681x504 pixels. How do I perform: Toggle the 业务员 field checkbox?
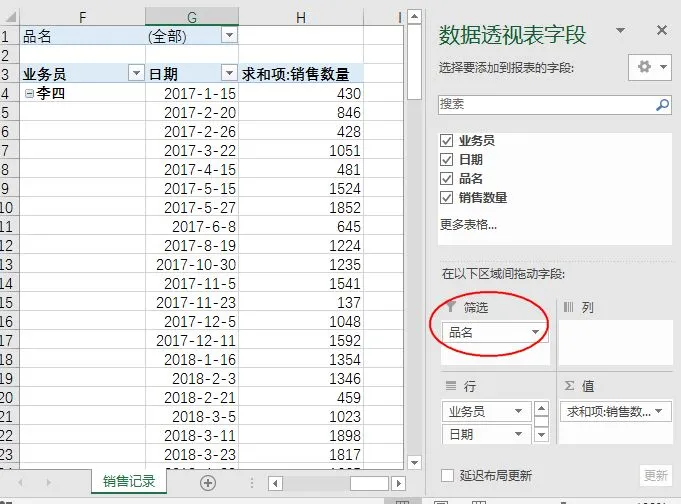click(x=446, y=140)
